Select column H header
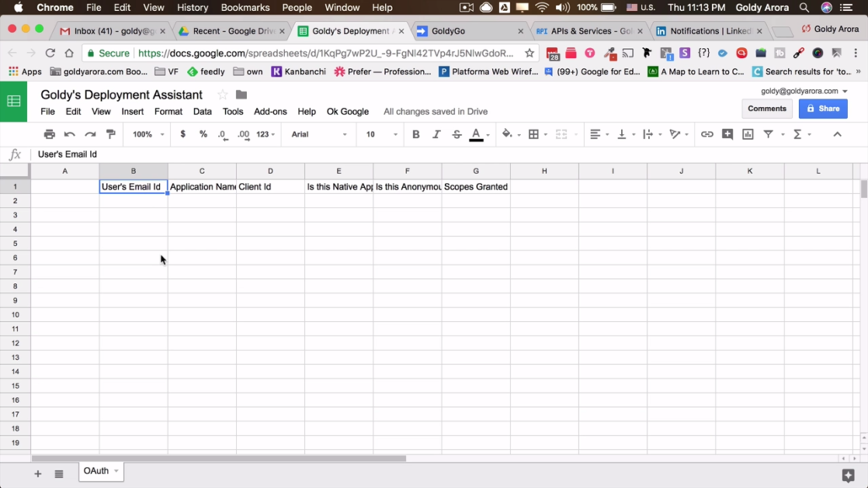 [x=544, y=171]
